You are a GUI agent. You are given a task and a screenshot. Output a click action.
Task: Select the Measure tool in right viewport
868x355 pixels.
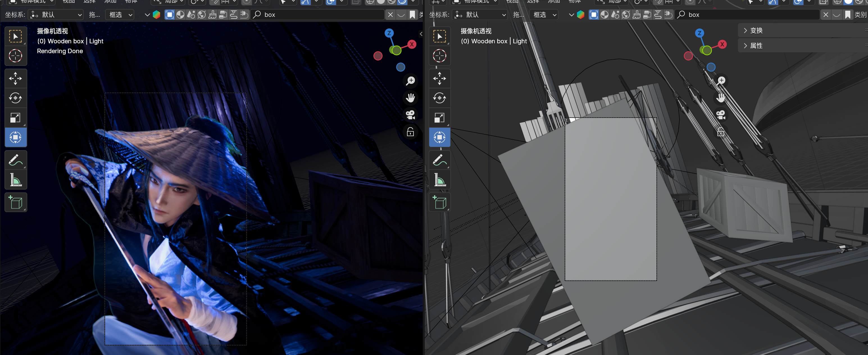click(439, 179)
